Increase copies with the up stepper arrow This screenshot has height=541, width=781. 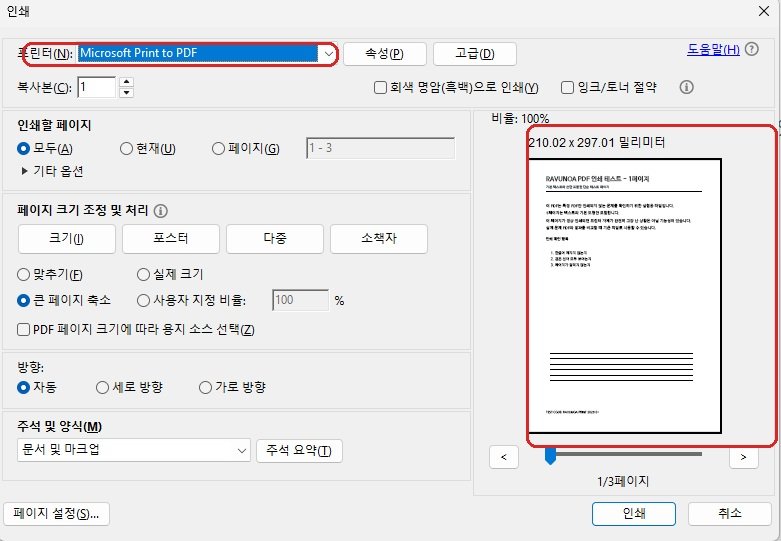pos(127,82)
